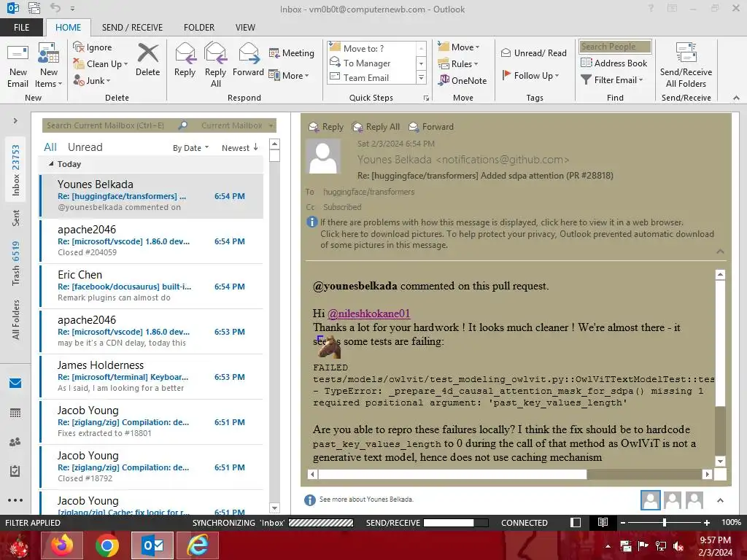Open the Rules dropdown
The width and height of the screenshot is (747, 560).
pos(458,64)
